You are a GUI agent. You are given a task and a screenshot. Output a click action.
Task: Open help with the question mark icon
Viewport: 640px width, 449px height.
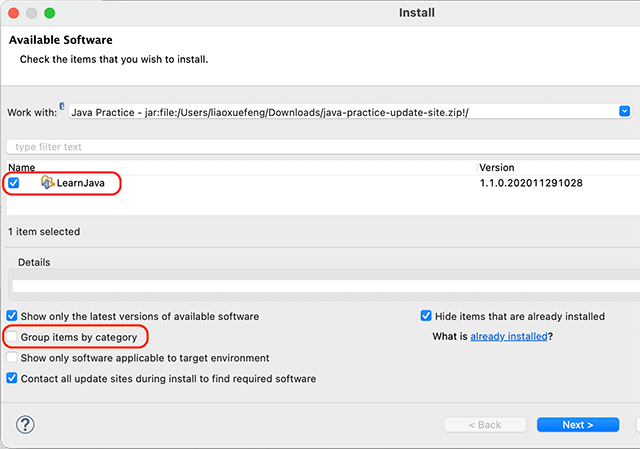tap(25, 424)
